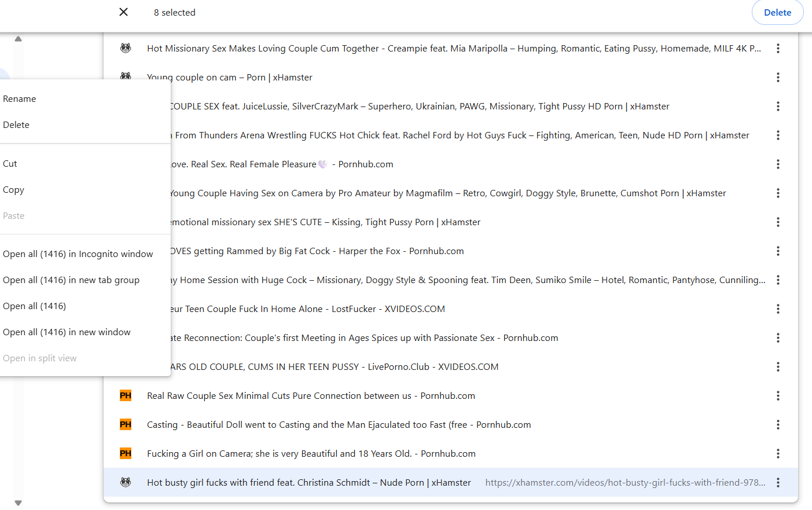Click the xHamster favicon on the Mia Maripolla row
Viewport: 812px width, 510px height.
pyautogui.click(x=126, y=48)
